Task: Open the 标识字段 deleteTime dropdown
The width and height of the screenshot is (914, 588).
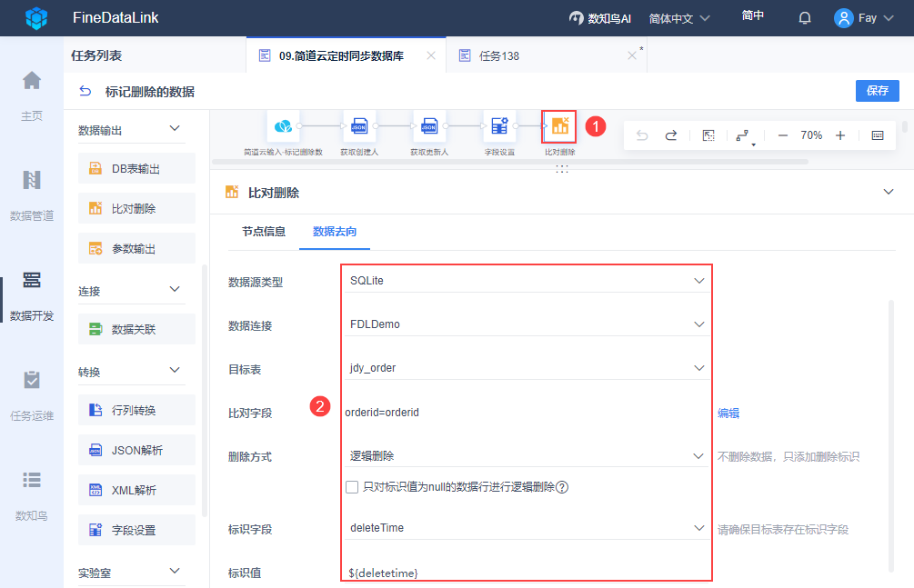Action: pos(527,528)
